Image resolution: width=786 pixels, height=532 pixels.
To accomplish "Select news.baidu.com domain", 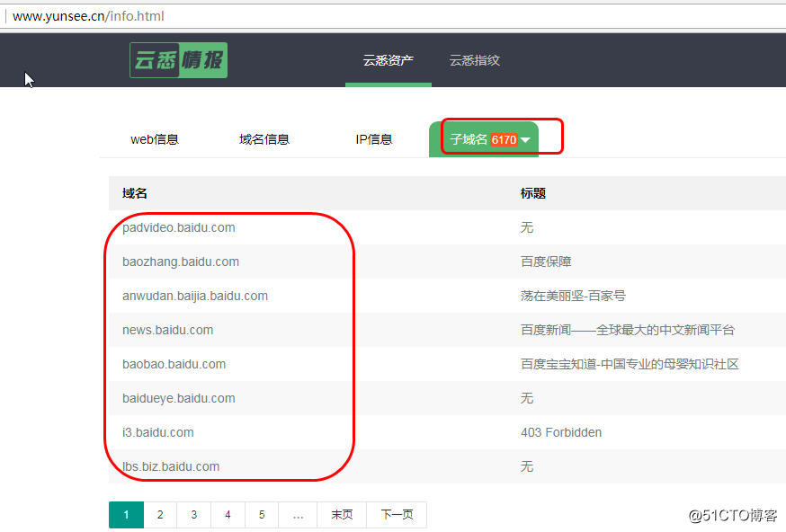I will (167, 330).
